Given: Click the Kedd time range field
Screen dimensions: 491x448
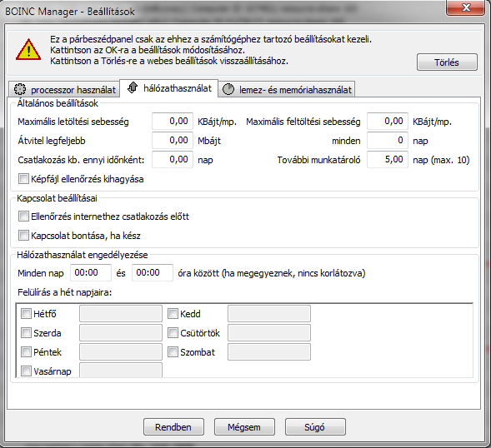Looking at the screenshot, I should point(269,313).
